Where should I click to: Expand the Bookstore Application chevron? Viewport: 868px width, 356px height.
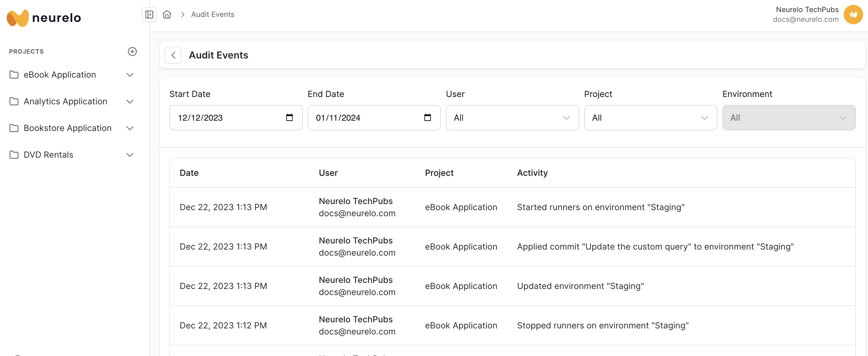[130, 128]
